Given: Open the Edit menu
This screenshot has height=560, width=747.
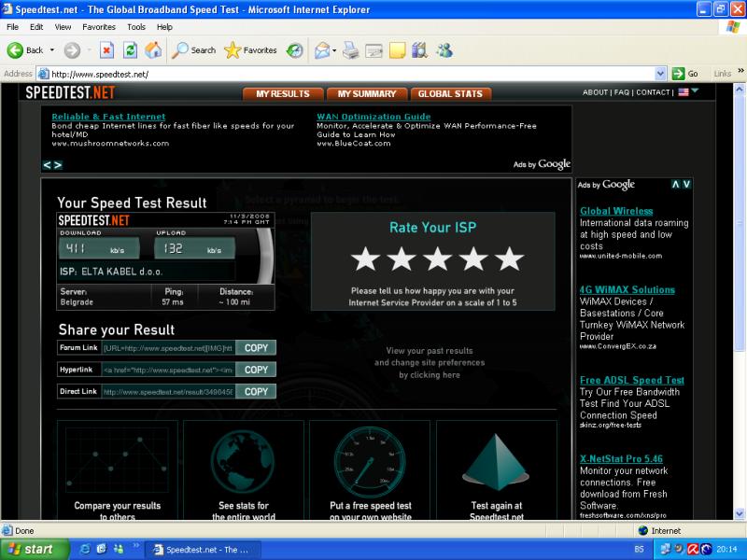Looking at the screenshot, I should [36, 27].
